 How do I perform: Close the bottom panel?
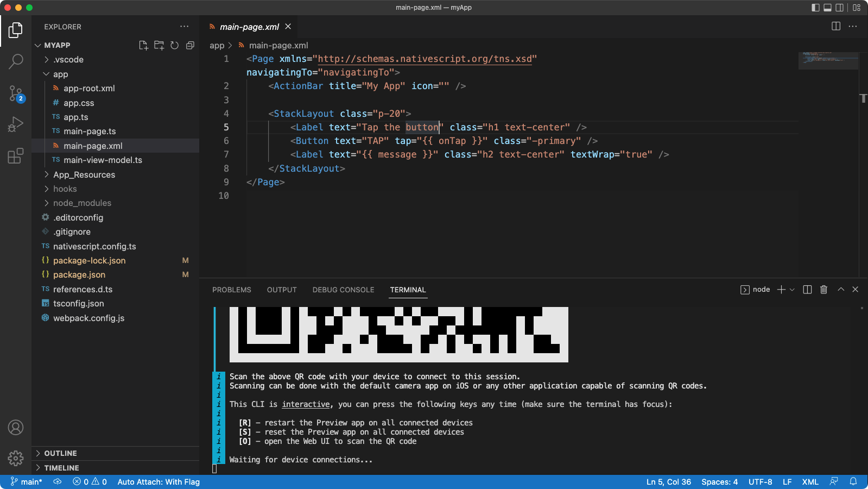855,290
